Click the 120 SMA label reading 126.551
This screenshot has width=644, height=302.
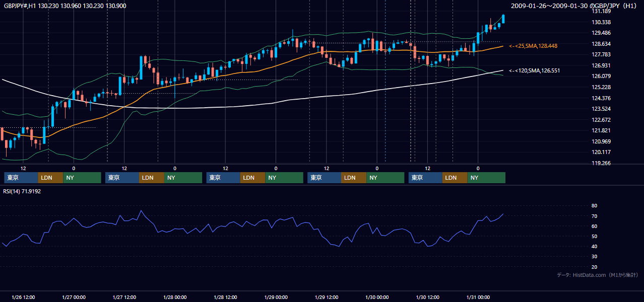click(x=534, y=70)
